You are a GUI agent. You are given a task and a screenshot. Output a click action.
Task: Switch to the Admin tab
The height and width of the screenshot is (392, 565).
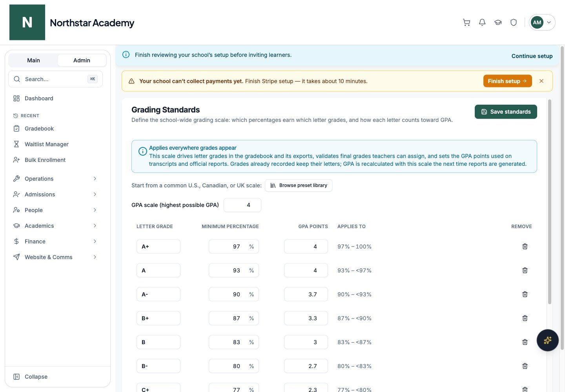(82, 60)
